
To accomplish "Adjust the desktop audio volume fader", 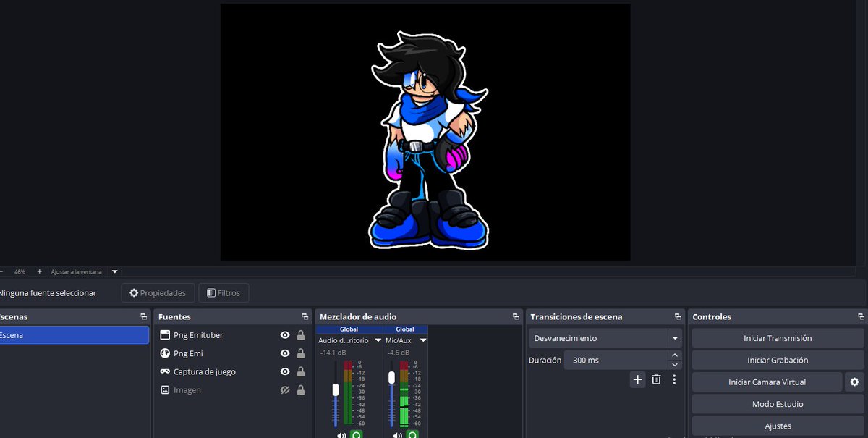I will [x=336, y=390].
